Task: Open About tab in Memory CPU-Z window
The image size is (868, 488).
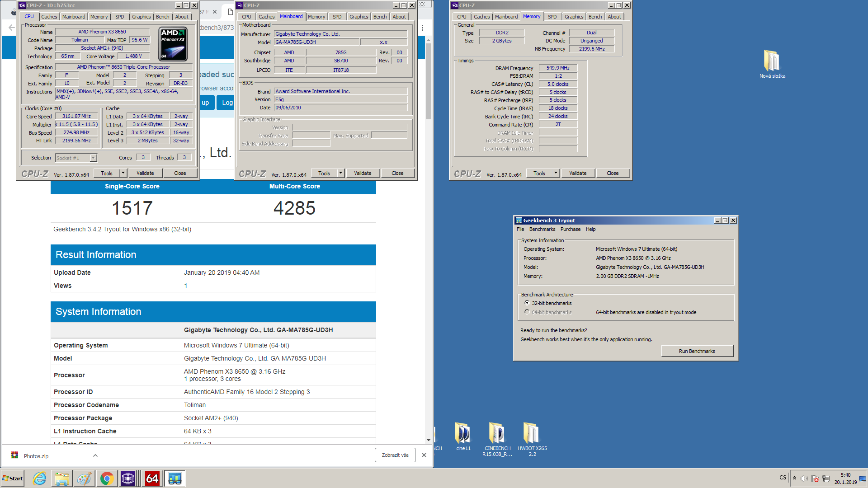Action: 614,17
